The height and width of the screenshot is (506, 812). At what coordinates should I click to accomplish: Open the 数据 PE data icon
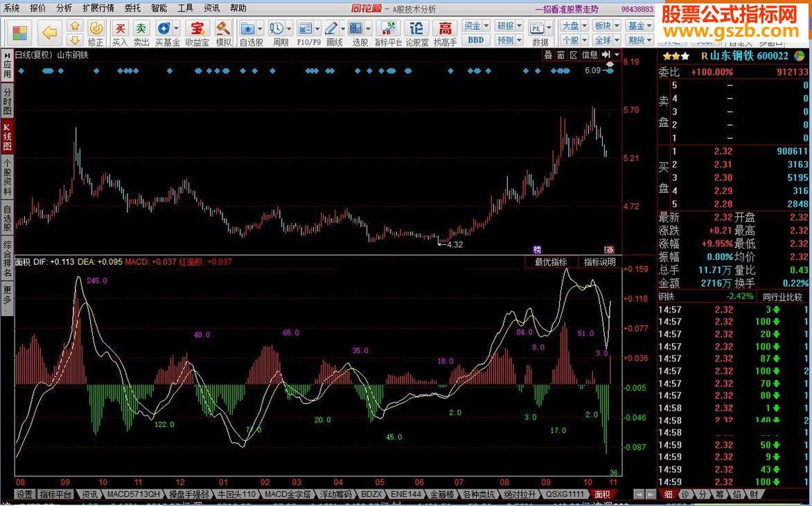(537, 28)
